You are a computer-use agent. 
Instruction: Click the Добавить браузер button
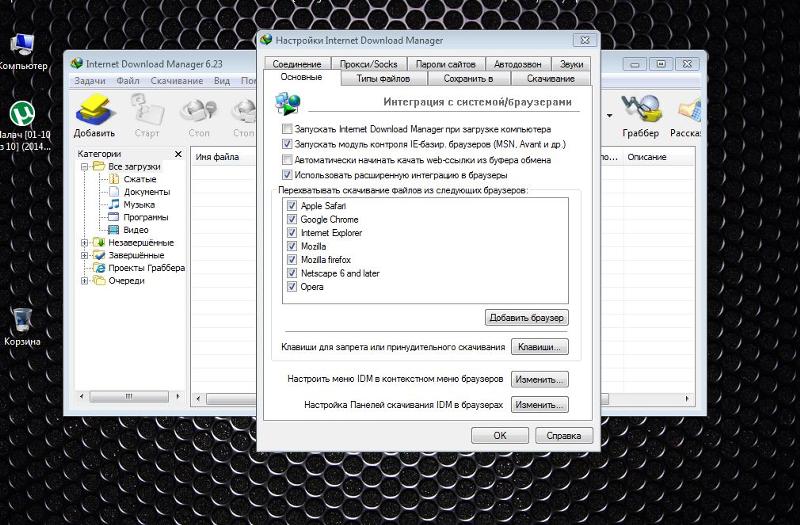pos(527,317)
